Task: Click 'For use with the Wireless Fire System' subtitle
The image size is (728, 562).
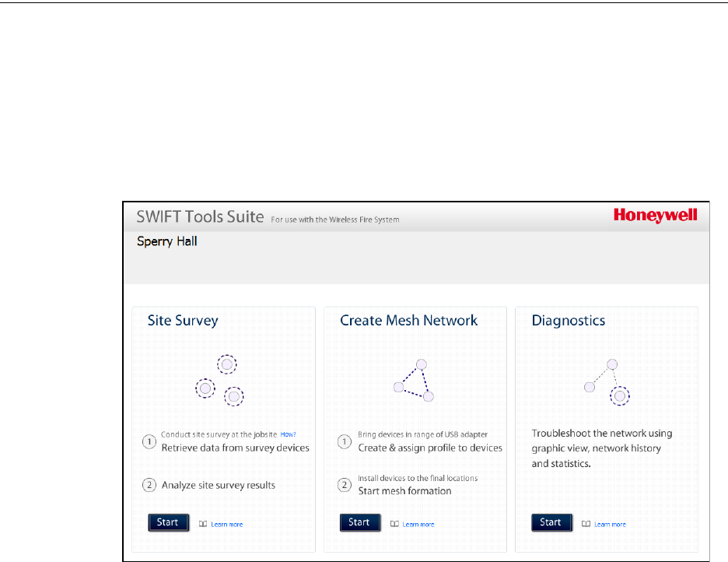Action: 335,220
